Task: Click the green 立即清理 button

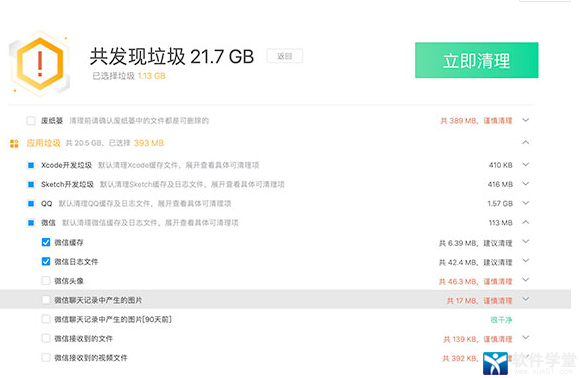Action: pyautogui.click(x=476, y=60)
